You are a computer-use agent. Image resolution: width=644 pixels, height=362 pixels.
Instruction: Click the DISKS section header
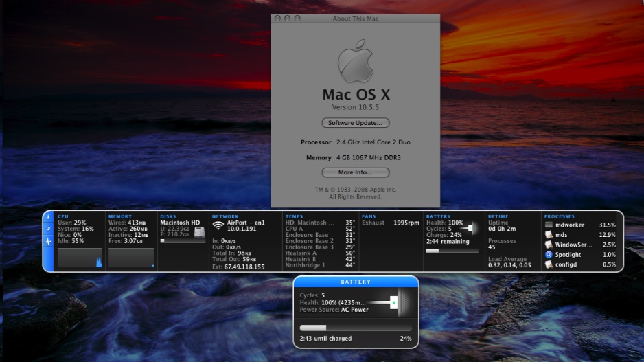pyautogui.click(x=168, y=216)
